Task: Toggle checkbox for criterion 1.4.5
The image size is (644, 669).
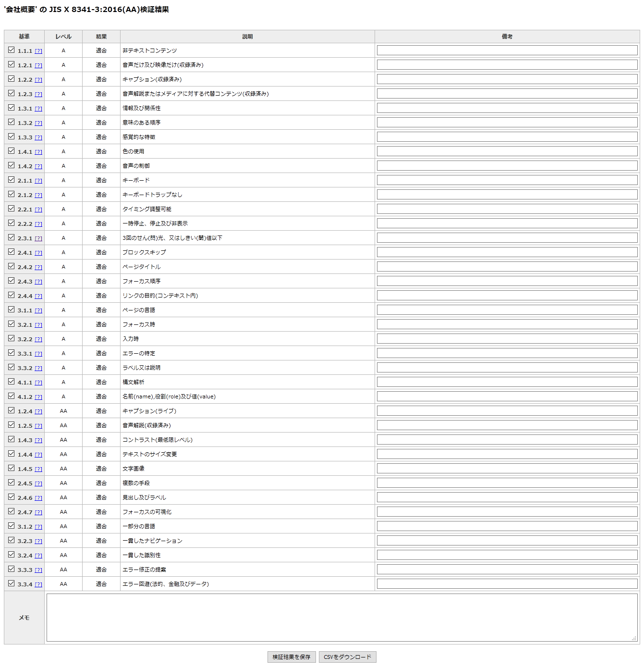Action: (11, 468)
